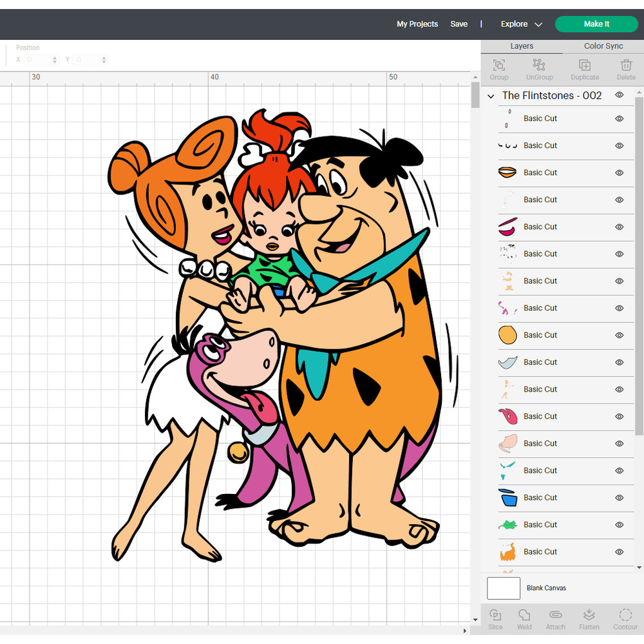Click the Blank Canvas color swatch
Screen dimensions: 644x644
coord(504,588)
